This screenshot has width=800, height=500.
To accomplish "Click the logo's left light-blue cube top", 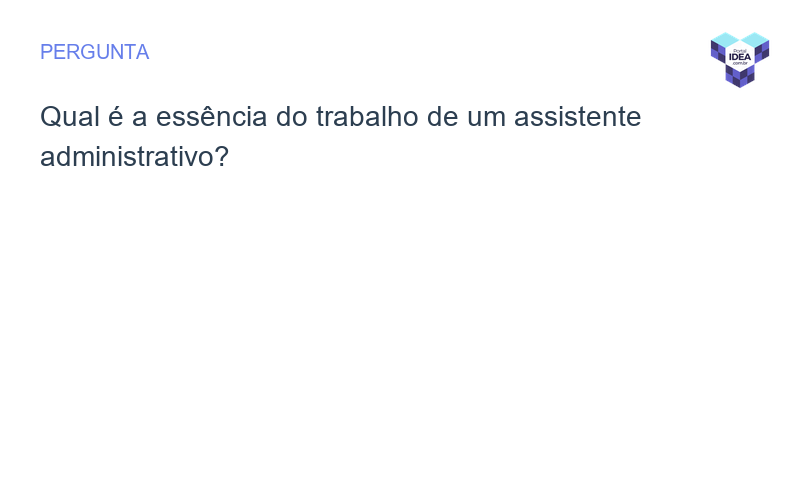I will 725,39.
